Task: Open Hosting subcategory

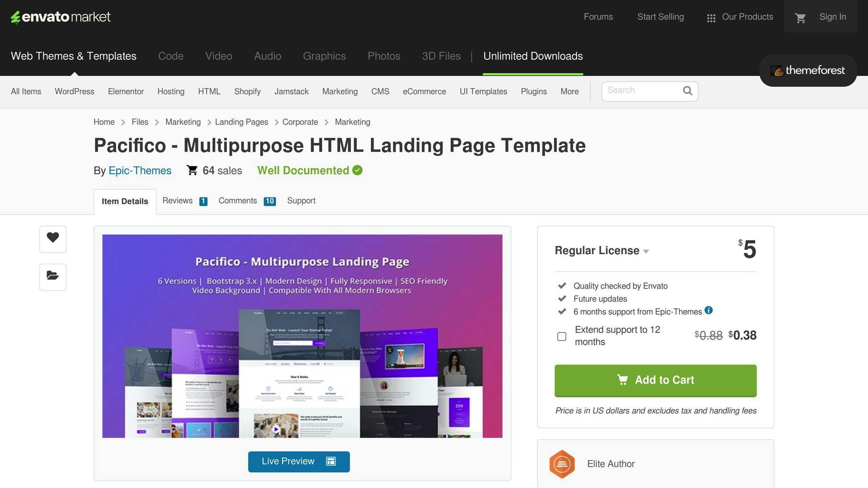Action: (x=171, y=91)
